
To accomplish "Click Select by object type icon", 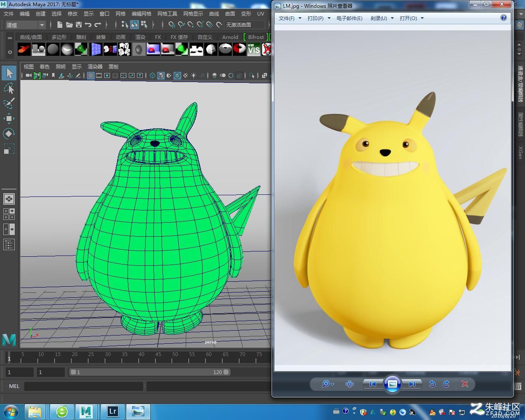I will coord(135,25).
